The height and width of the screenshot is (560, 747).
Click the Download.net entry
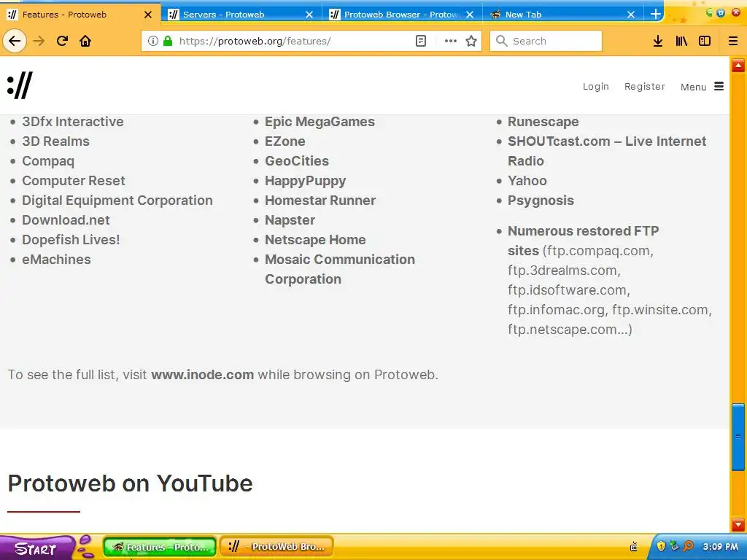click(66, 220)
